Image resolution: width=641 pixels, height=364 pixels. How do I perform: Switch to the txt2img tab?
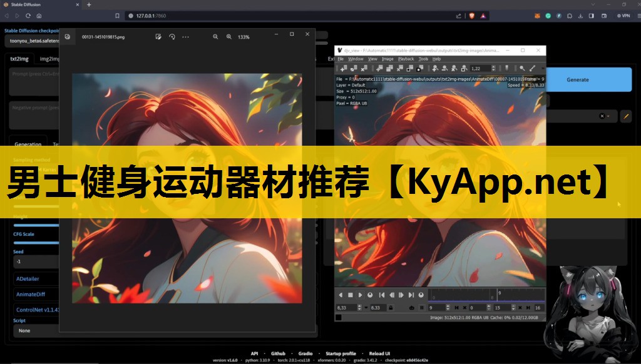[19, 59]
